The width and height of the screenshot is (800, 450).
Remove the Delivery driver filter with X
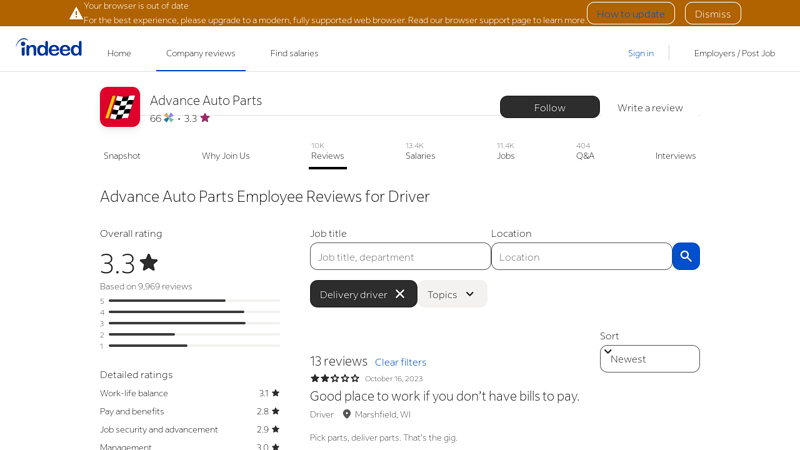click(400, 294)
